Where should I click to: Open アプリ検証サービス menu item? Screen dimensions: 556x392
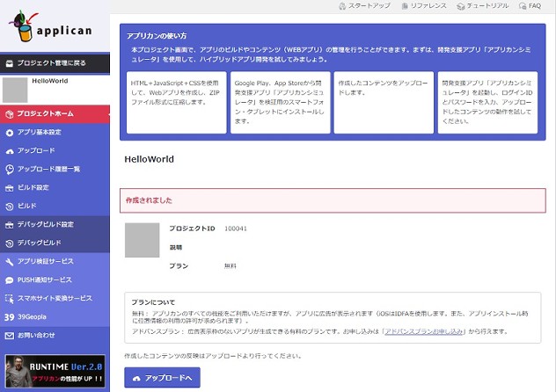[55, 261]
